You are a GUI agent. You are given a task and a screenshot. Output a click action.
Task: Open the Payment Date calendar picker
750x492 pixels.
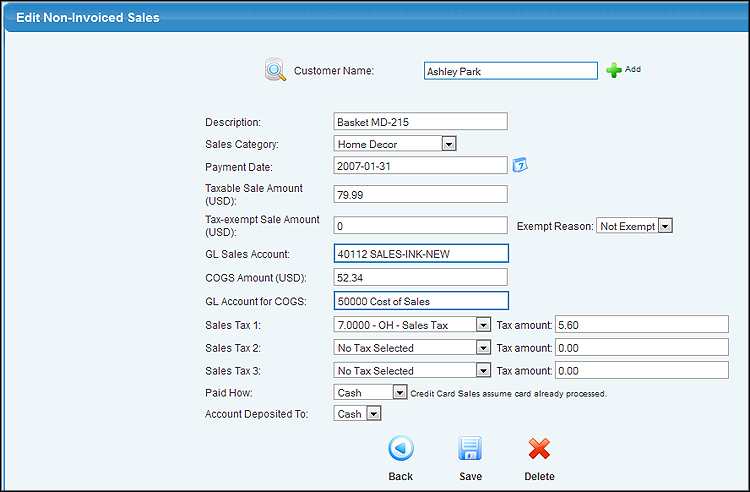pyautogui.click(x=520, y=165)
